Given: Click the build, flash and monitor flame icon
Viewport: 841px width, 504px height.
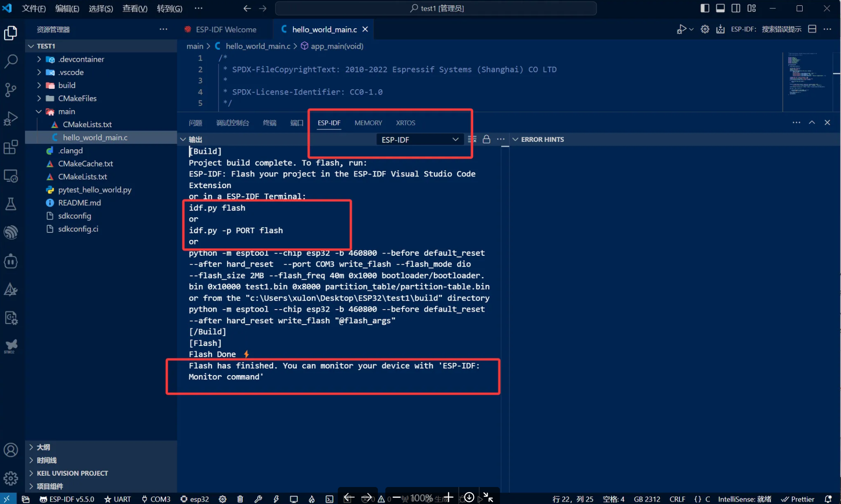Looking at the screenshot, I should click(x=312, y=499).
